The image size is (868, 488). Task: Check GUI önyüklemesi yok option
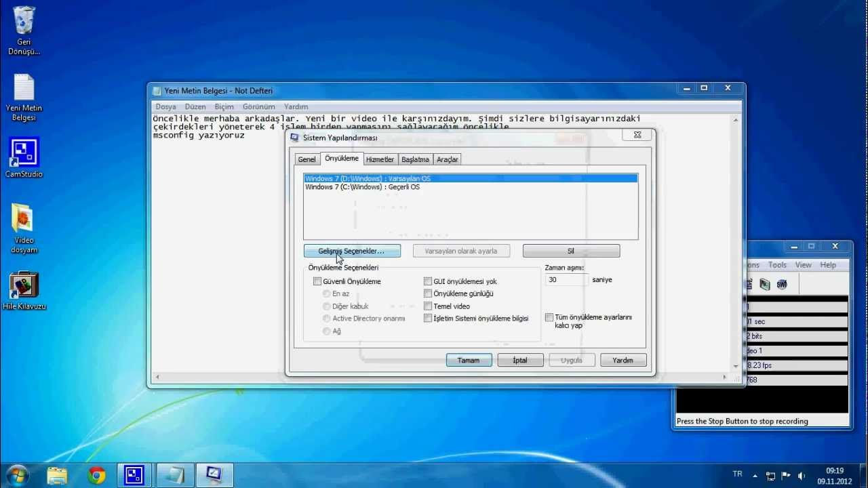[428, 281]
